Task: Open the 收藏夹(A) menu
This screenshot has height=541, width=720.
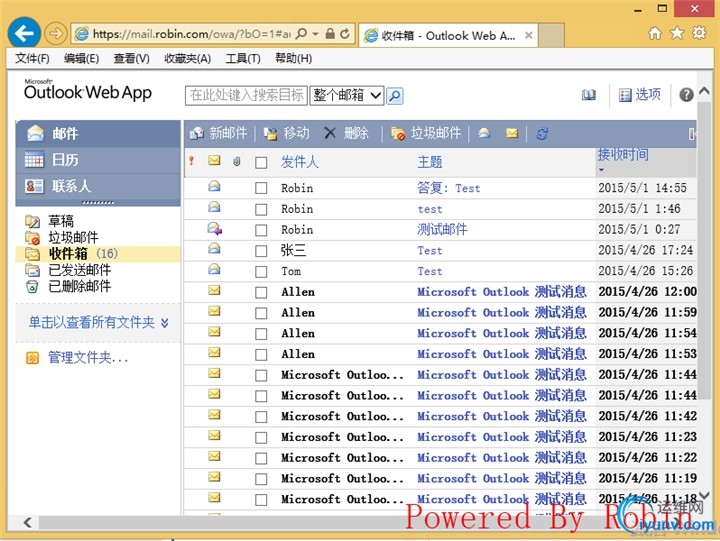Action: pyautogui.click(x=187, y=59)
